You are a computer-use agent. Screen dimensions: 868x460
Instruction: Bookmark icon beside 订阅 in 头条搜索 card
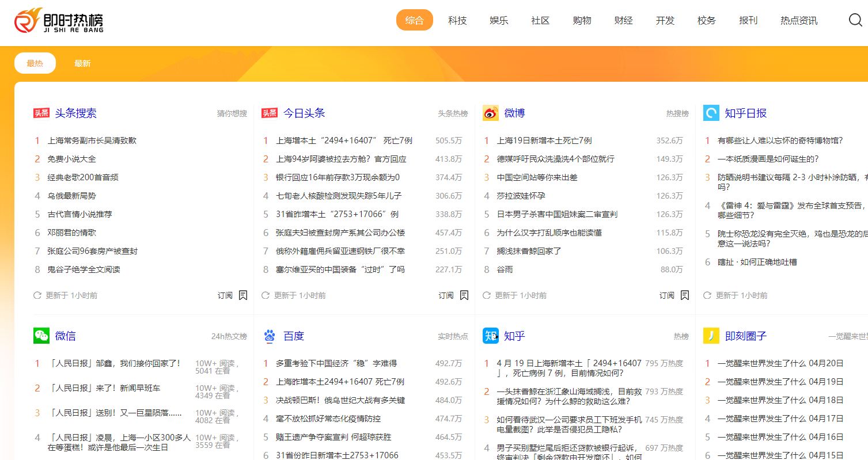pyautogui.click(x=243, y=295)
